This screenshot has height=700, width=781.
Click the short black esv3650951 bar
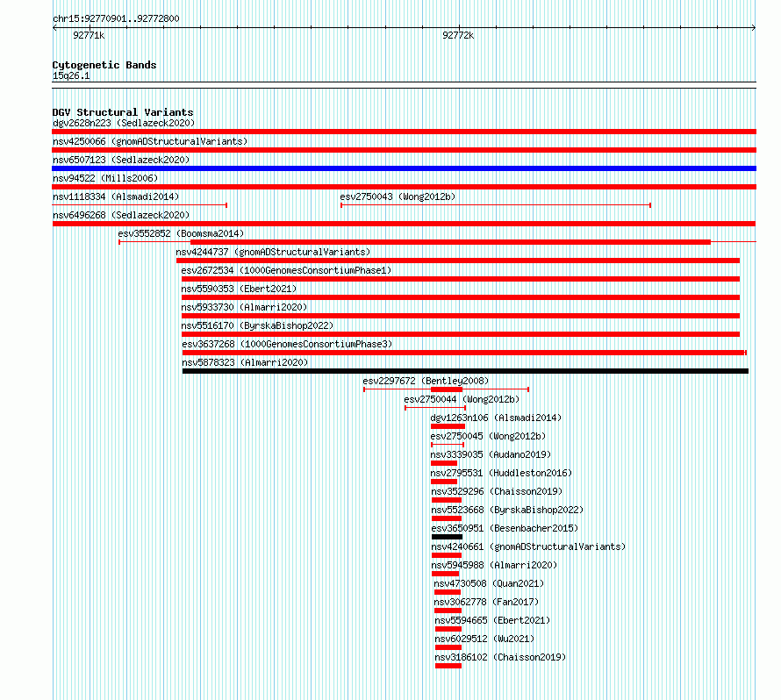pos(447,537)
